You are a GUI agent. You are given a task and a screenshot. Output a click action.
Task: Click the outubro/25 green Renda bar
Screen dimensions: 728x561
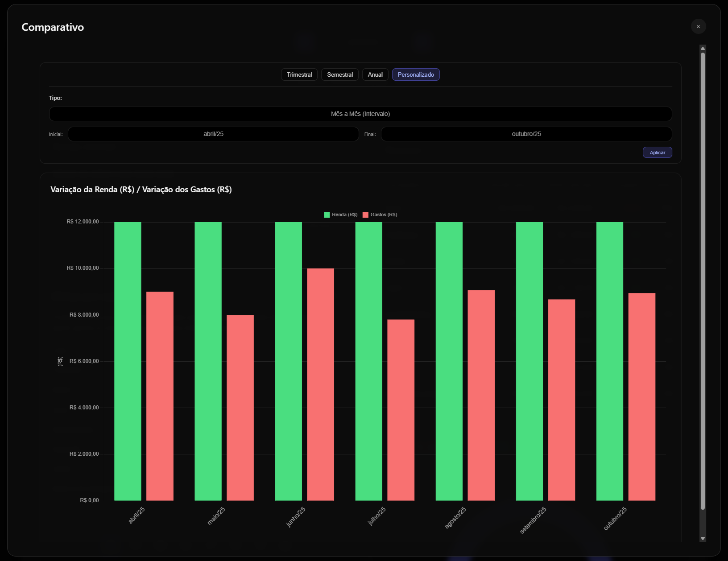click(609, 361)
